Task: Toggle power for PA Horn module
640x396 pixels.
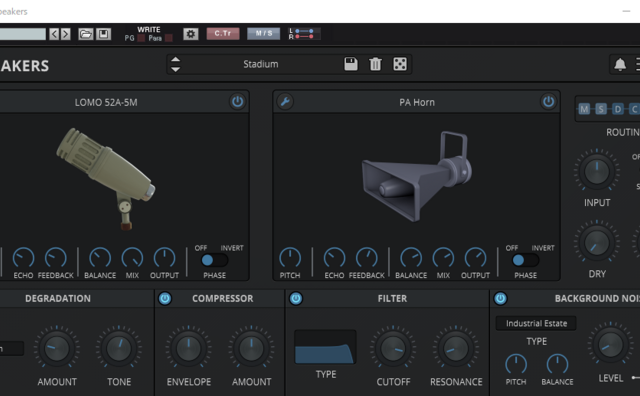Action: 548,101
